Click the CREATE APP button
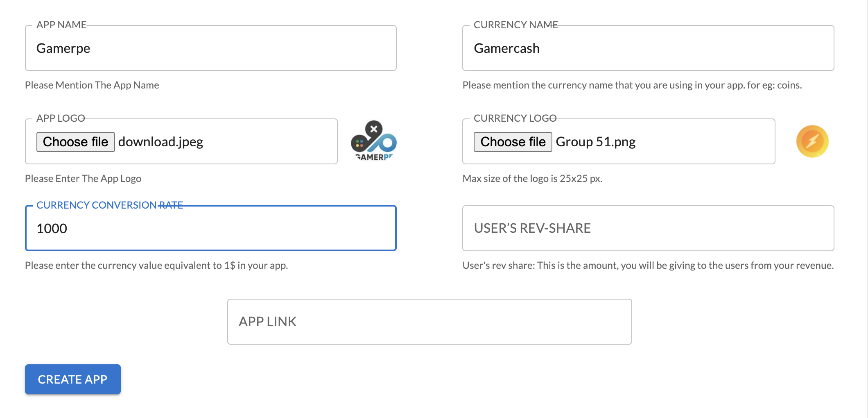The image size is (868, 418). pos(73,379)
